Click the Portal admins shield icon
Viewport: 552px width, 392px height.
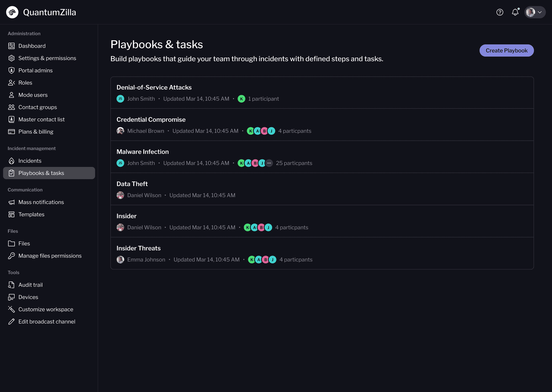pyautogui.click(x=11, y=71)
